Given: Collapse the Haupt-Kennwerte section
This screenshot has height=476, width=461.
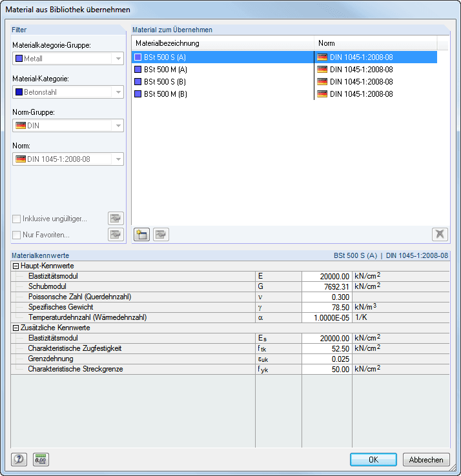Looking at the screenshot, I should pyautogui.click(x=15, y=266).
